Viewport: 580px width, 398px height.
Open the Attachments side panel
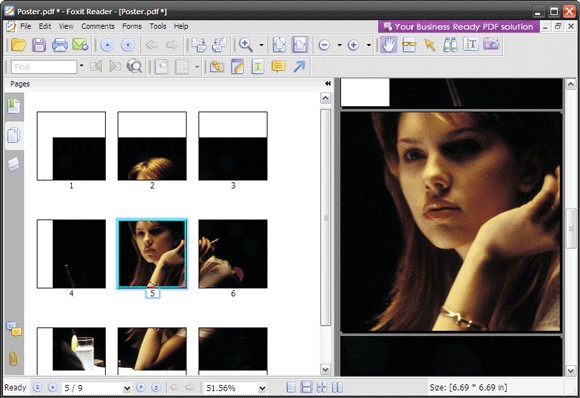[x=13, y=358]
